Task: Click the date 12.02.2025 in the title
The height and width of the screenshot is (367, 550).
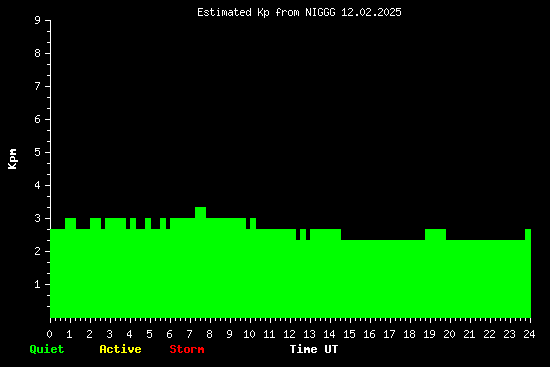Action: [371, 13]
